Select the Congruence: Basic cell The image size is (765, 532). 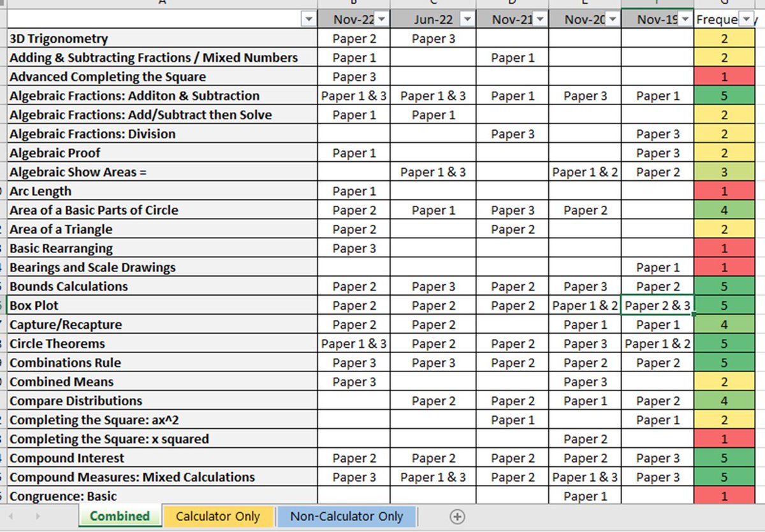163,496
